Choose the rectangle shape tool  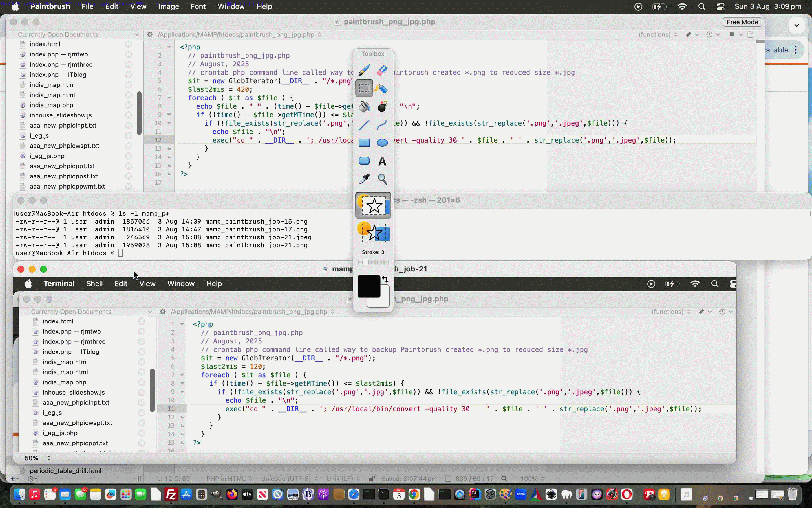364,143
